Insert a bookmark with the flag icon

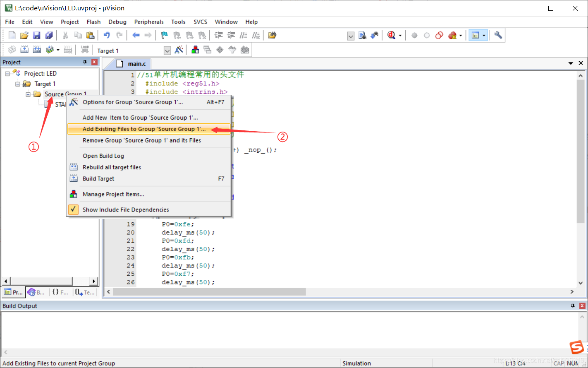(164, 35)
